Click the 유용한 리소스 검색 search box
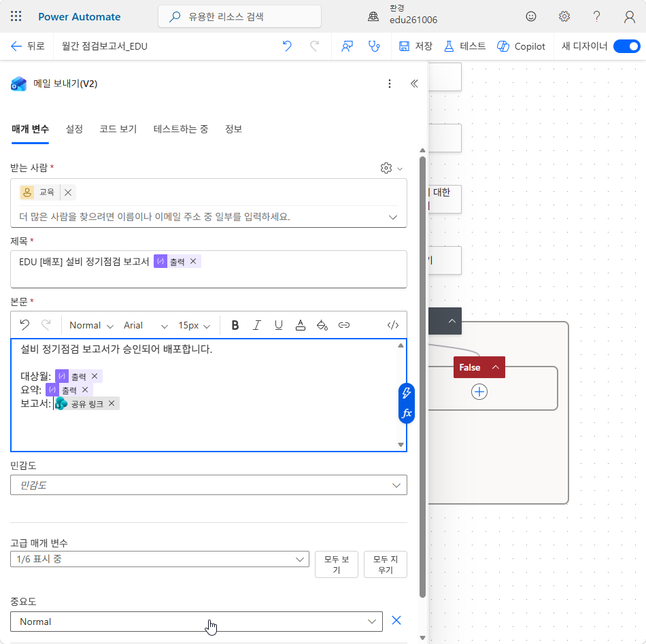Image resolution: width=646 pixels, height=644 pixels. (x=239, y=16)
